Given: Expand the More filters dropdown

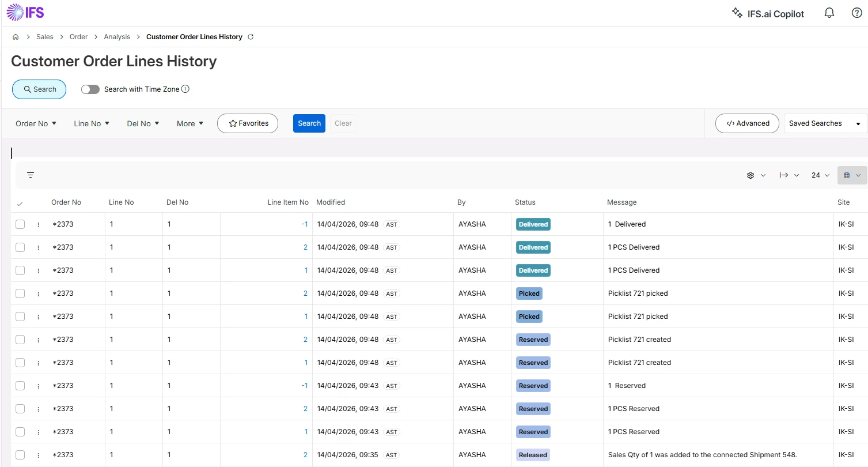Looking at the screenshot, I should coord(189,123).
